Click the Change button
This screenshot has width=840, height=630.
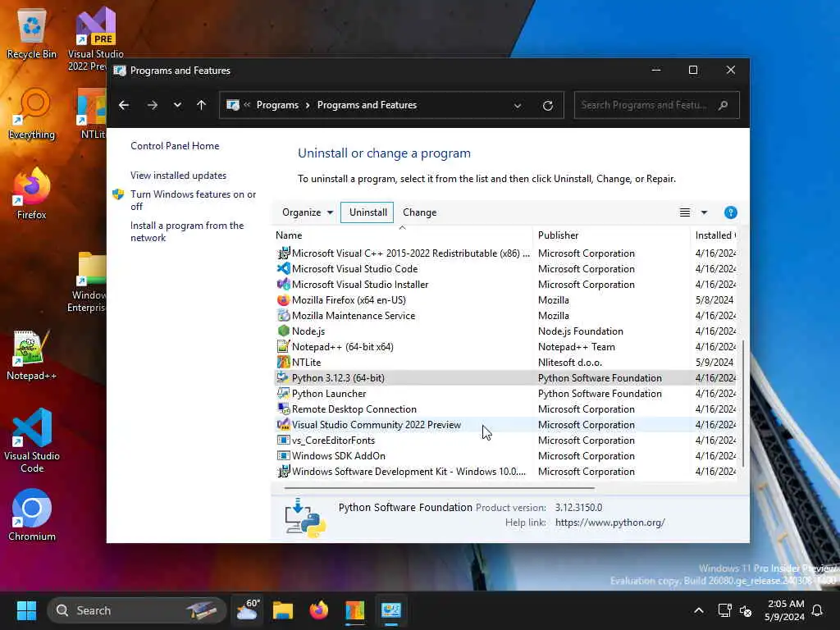click(x=419, y=212)
